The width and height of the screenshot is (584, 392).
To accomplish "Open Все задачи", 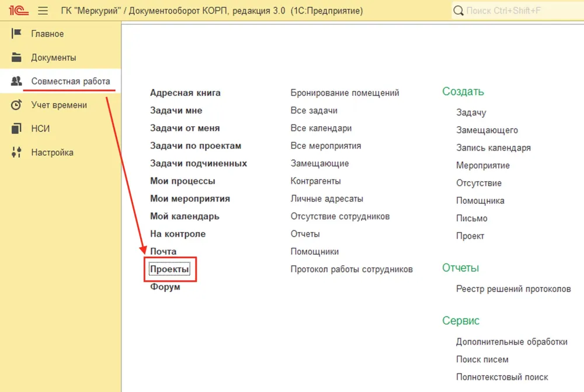I will point(314,110).
